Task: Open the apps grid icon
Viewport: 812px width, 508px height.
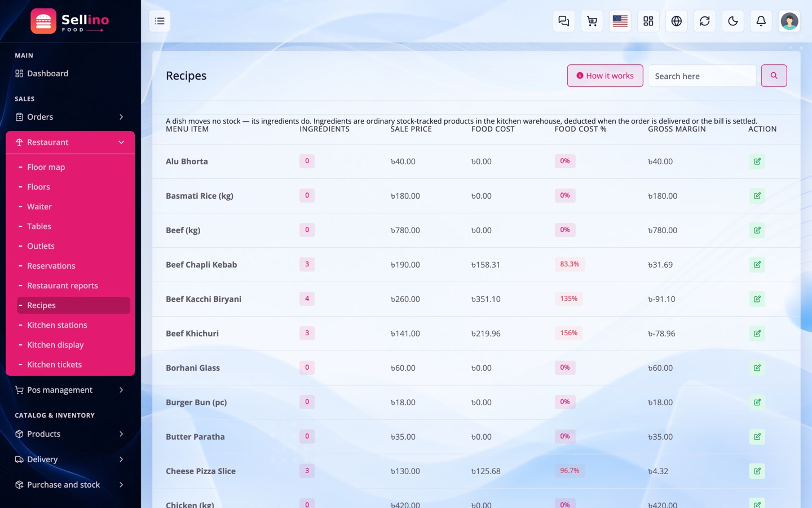Action: 648,21
